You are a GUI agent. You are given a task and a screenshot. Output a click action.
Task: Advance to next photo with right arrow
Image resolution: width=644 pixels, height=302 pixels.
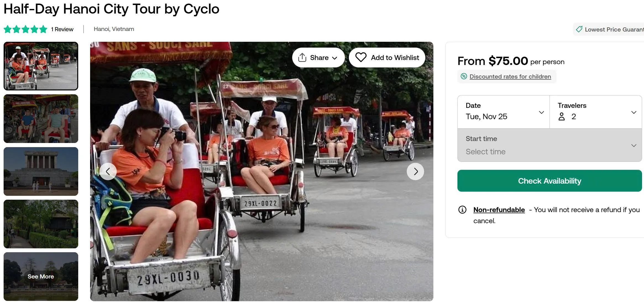(415, 171)
